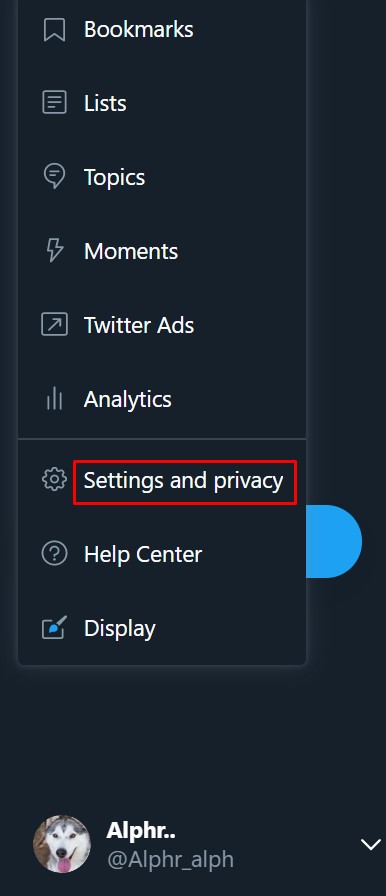
Task: View Analytics page
Action: pos(127,399)
